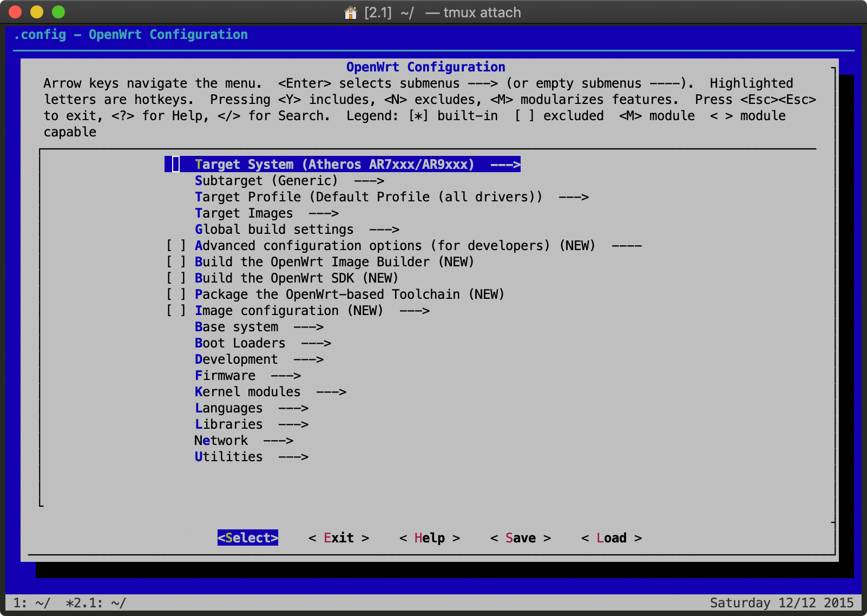867x616 pixels.
Task: Enable Build the OpenWrt SDK checkbox
Action: point(176,278)
